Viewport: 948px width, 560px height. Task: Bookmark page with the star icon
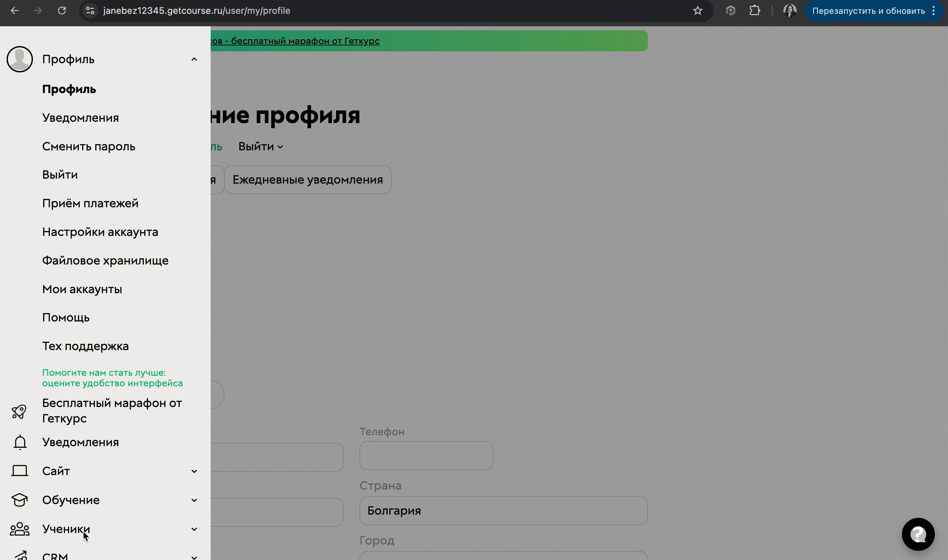(x=697, y=11)
